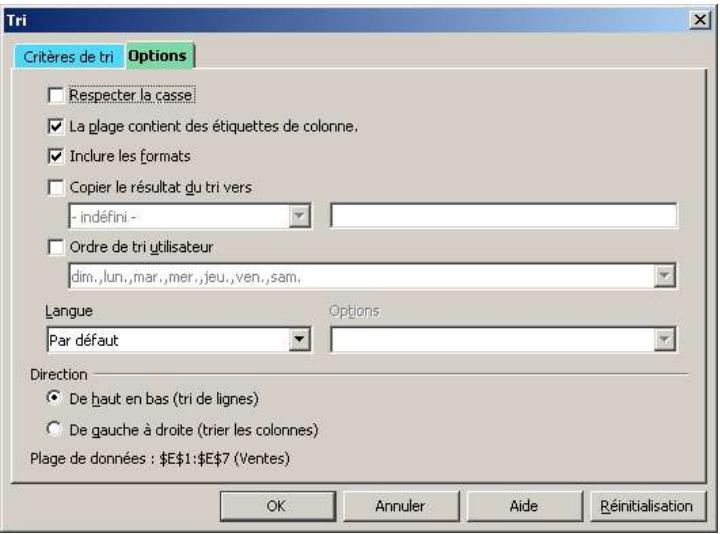Select De gauche à droite (trier les colonnes)
This screenshot has width=720, height=534.
tap(54, 429)
